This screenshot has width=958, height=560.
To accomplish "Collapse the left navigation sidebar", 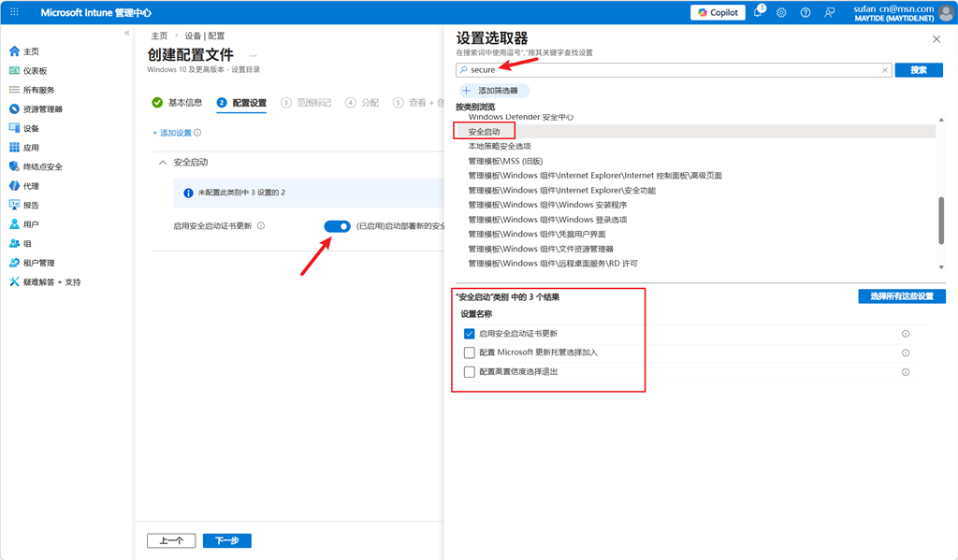I will [x=127, y=33].
